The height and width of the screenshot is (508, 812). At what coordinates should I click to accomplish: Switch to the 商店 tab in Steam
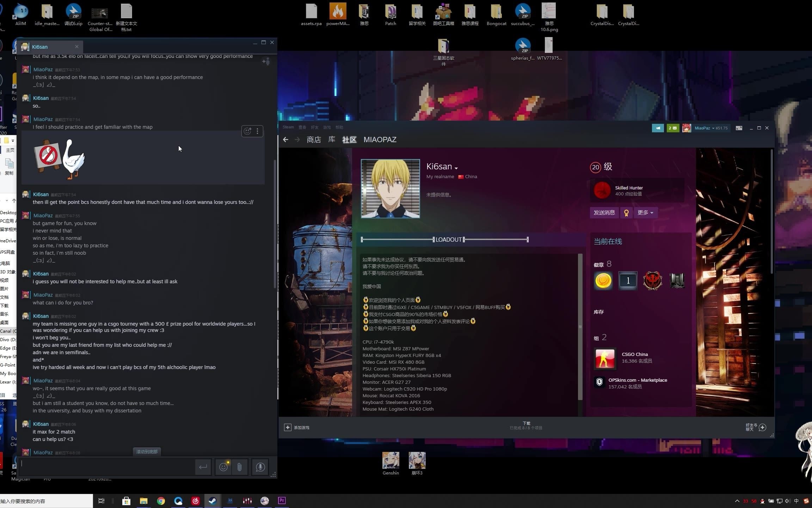click(313, 140)
